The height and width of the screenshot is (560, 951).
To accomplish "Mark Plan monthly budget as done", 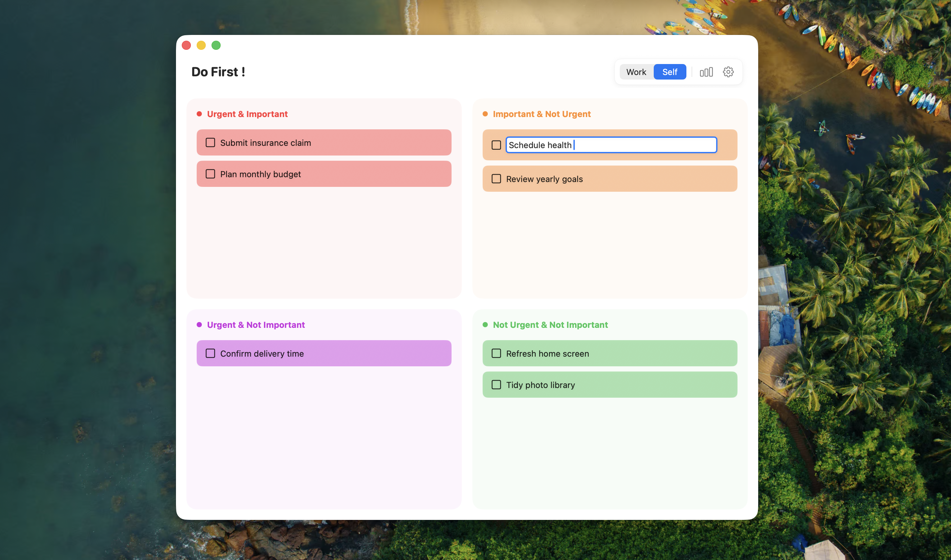I will (210, 174).
